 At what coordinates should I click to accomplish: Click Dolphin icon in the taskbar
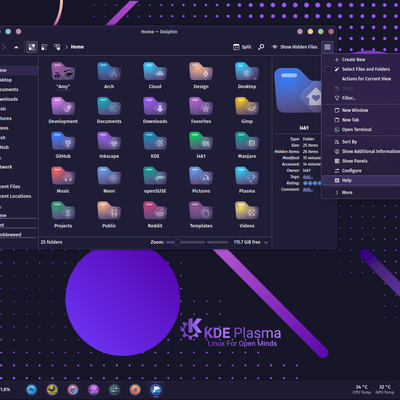click(x=156, y=389)
